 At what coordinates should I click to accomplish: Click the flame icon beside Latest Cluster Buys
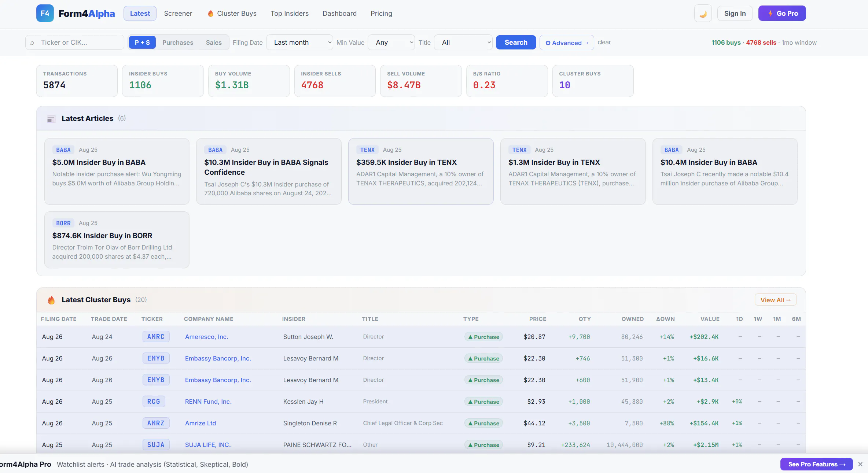coord(51,300)
